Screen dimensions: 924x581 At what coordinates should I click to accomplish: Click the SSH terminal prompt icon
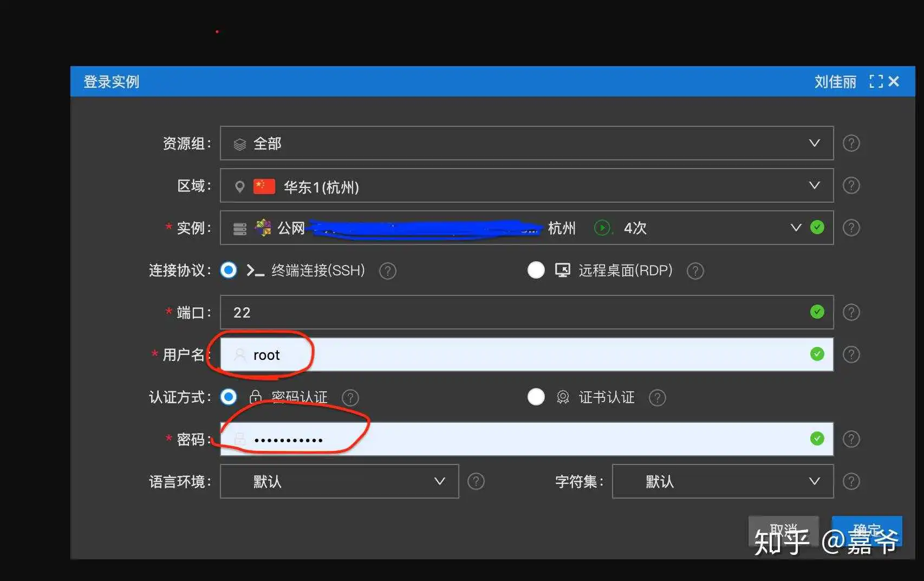coord(255,270)
